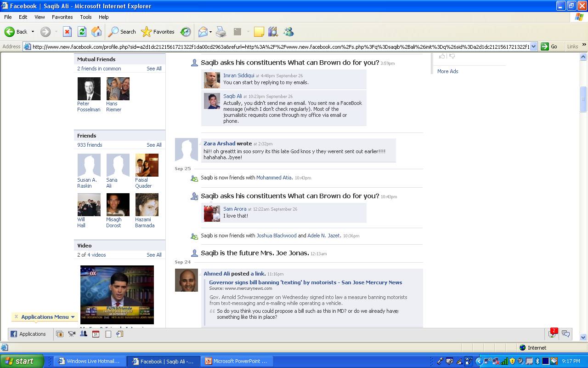Open the Events calendar icon
This screenshot has height=368, width=588.
coord(96,334)
